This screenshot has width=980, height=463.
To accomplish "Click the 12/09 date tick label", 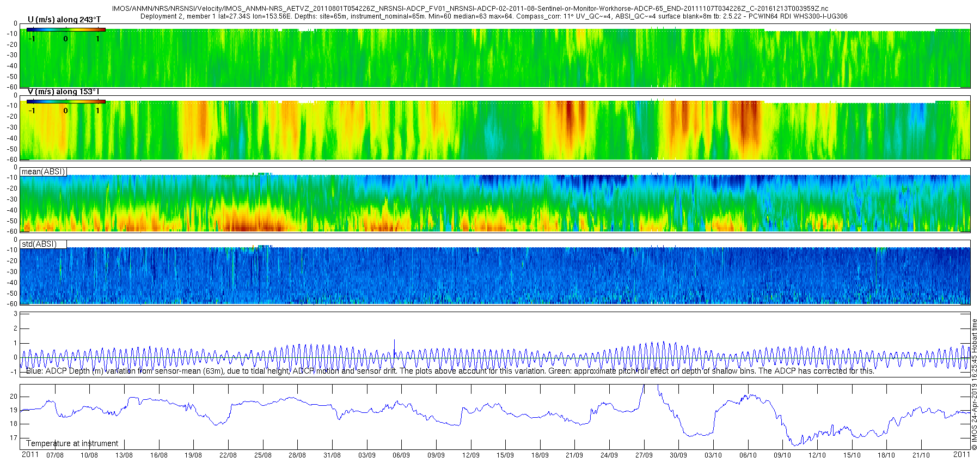I will [471, 455].
